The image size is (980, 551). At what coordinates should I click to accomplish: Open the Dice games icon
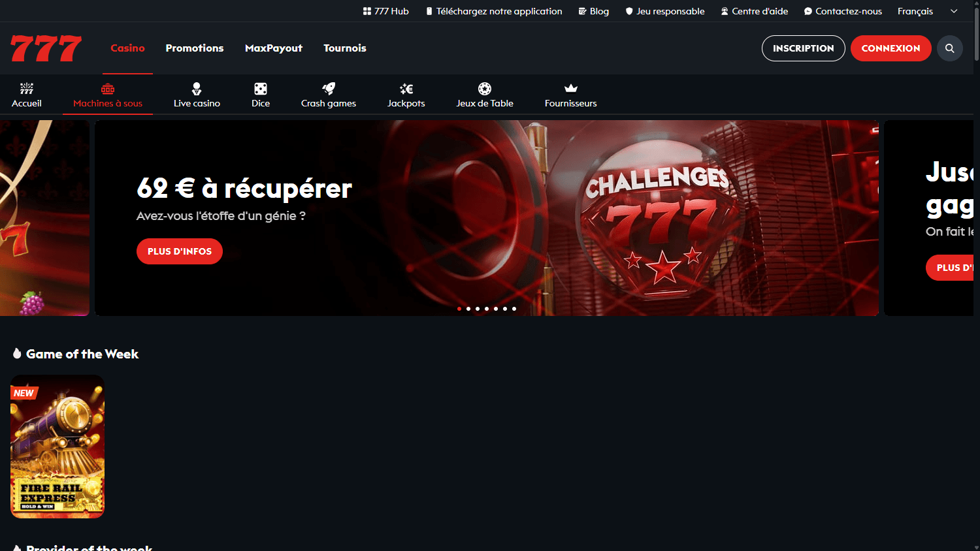pos(261,89)
